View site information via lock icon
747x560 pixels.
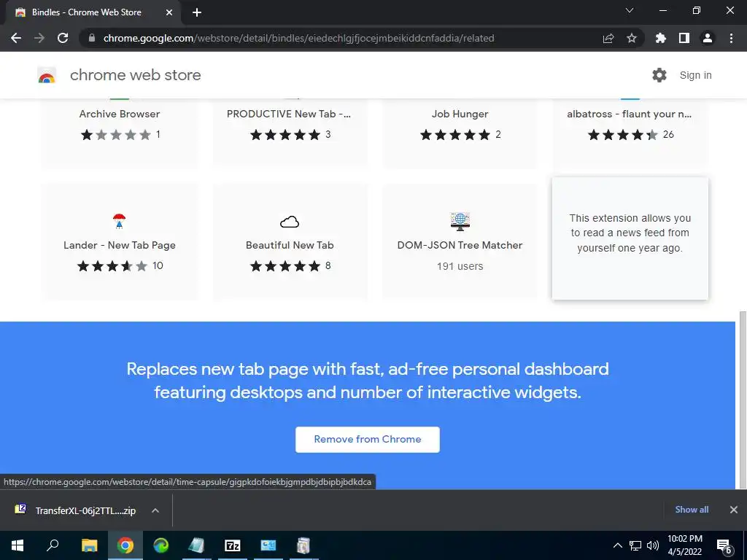(x=92, y=38)
